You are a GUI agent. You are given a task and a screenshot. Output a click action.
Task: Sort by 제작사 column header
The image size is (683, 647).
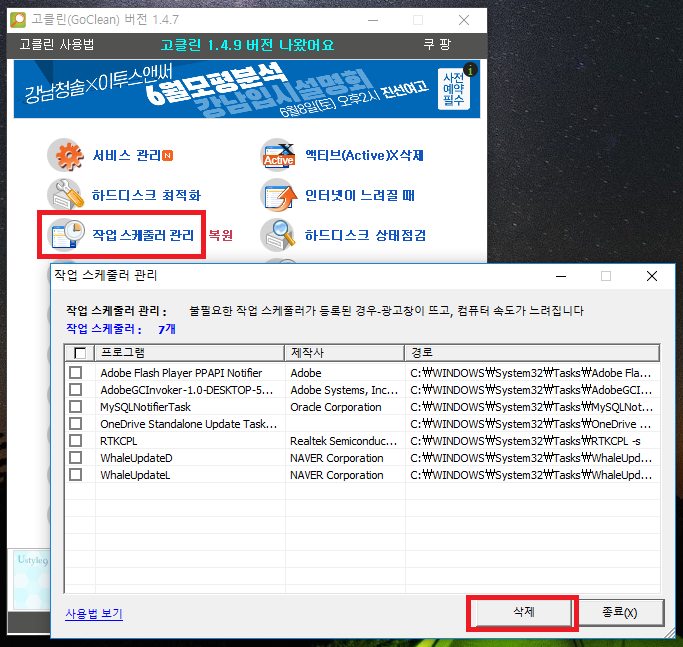345,353
